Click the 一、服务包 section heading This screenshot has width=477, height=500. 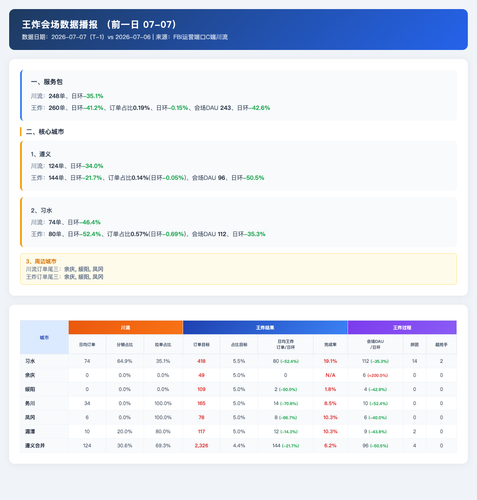[47, 82]
